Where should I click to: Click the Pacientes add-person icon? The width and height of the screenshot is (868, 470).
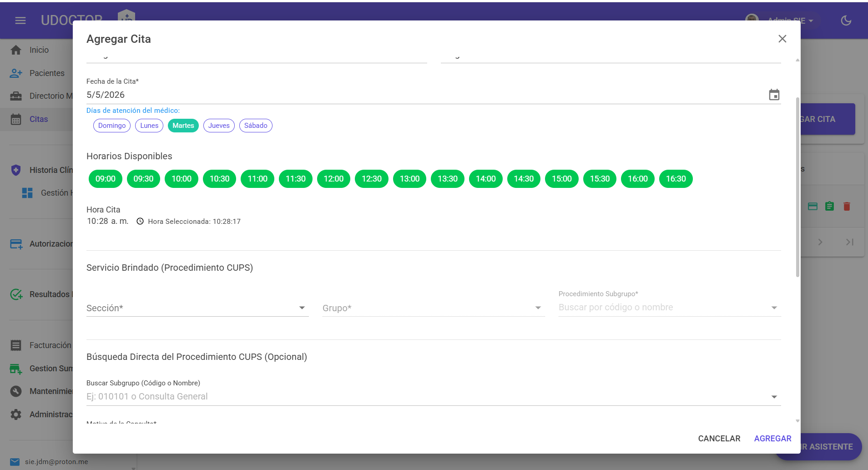pyautogui.click(x=16, y=73)
